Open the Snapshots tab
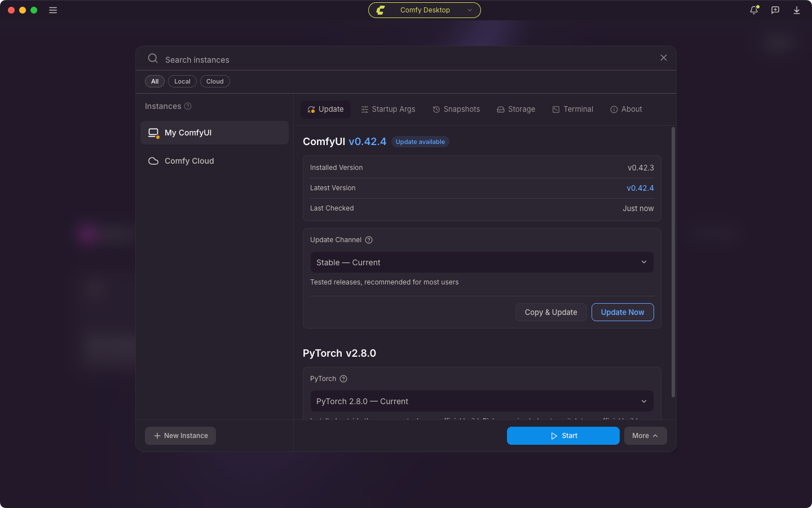The image size is (812, 508). coord(456,110)
